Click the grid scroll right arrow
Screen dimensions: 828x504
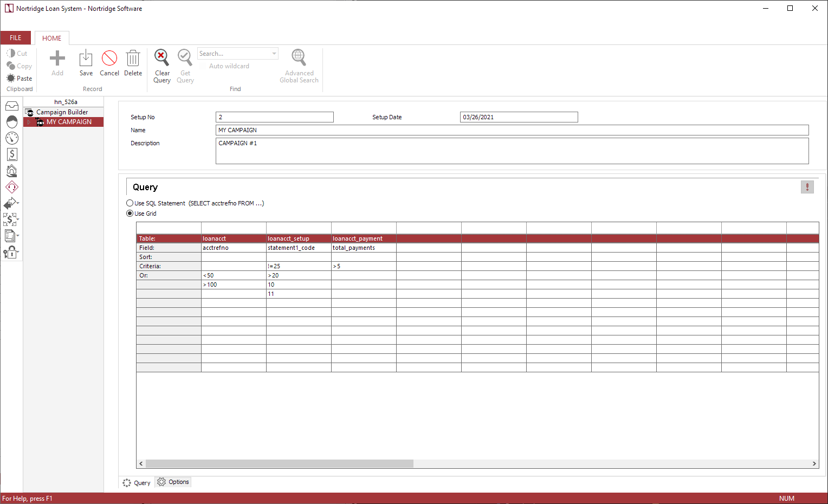814,464
